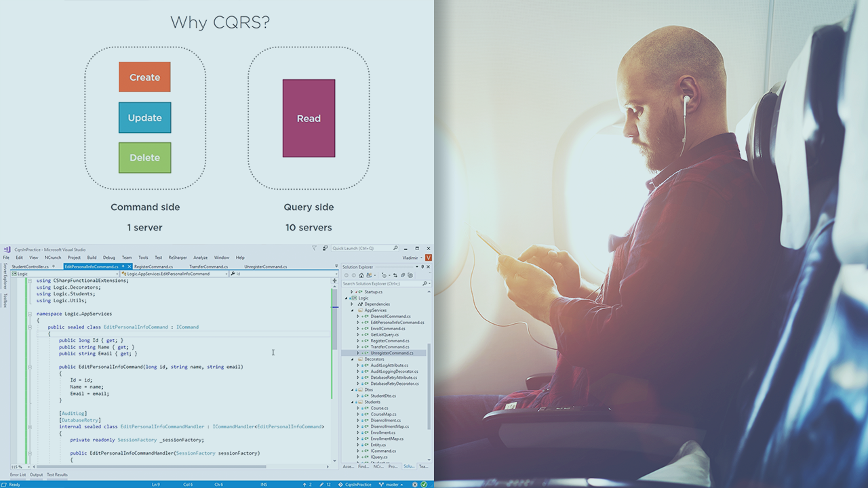Click the Quick Launch search field

coord(365,248)
